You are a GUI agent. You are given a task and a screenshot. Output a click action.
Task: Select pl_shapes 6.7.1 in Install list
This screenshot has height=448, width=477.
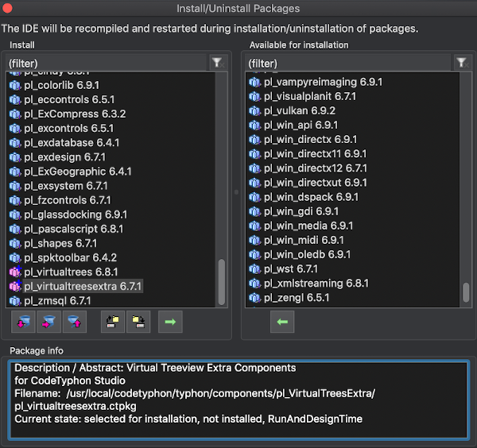tap(60, 243)
